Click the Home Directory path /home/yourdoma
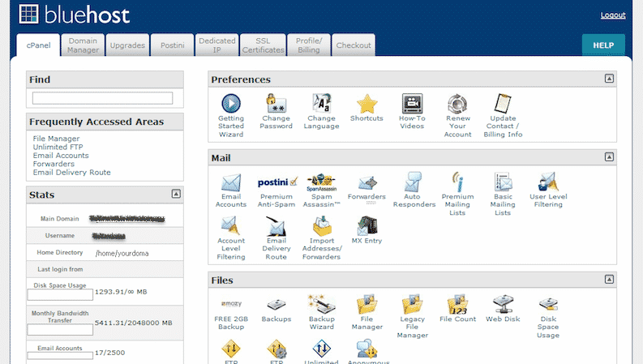Viewport: 643px width, 364px height. 122,253
